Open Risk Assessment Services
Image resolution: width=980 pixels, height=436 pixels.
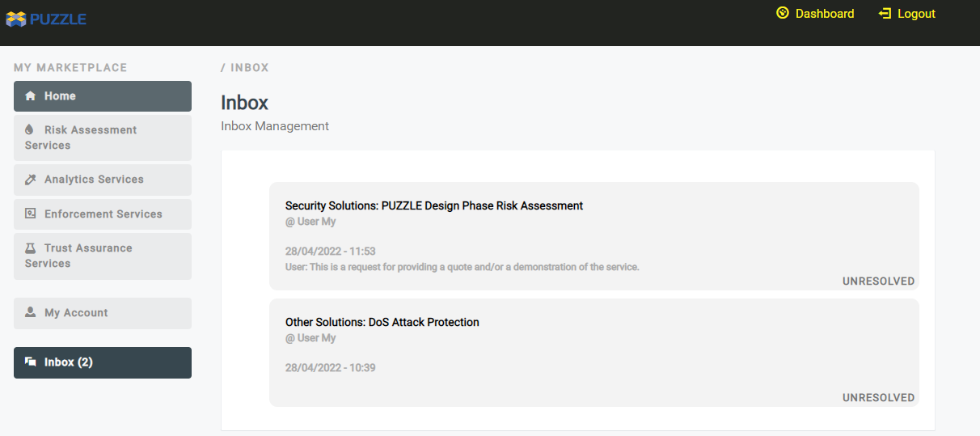(103, 138)
